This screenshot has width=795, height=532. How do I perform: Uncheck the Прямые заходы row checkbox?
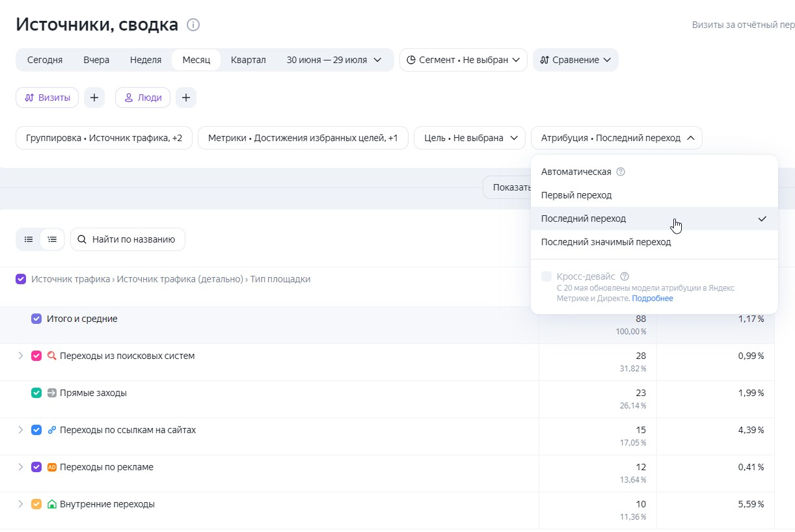tap(36, 393)
